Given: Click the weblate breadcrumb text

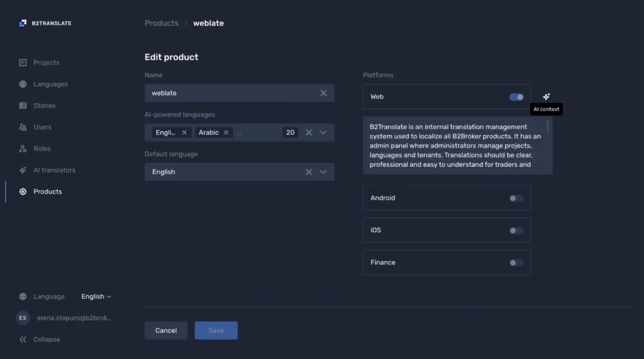Looking at the screenshot, I should (208, 23).
